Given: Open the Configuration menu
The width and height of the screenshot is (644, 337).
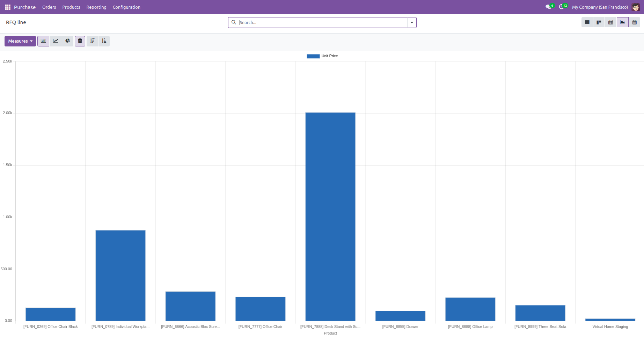Looking at the screenshot, I should click(x=126, y=7).
